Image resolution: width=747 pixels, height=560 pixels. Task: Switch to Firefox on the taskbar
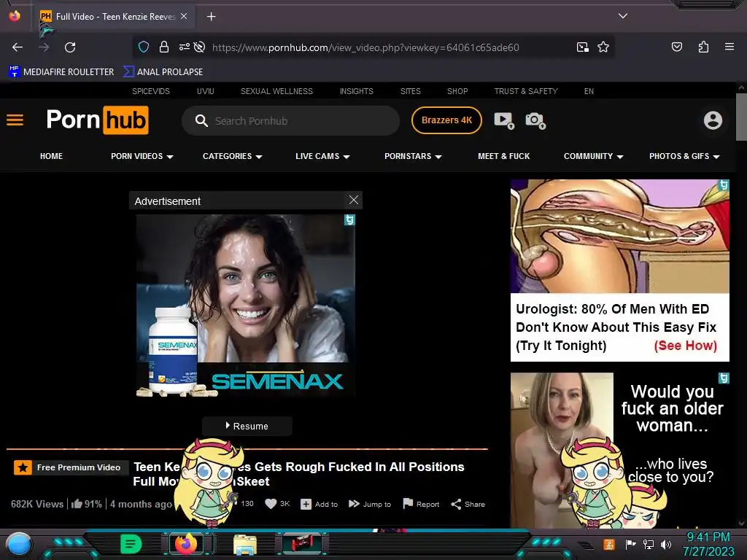[x=186, y=544]
